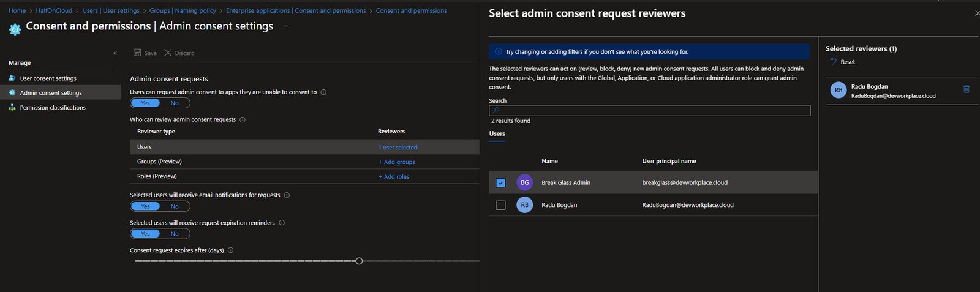Image resolution: width=980 pixels, height=292 pixels.
Task: Click the Break Glass Admin avatar
Action: (x=524, y=182)
